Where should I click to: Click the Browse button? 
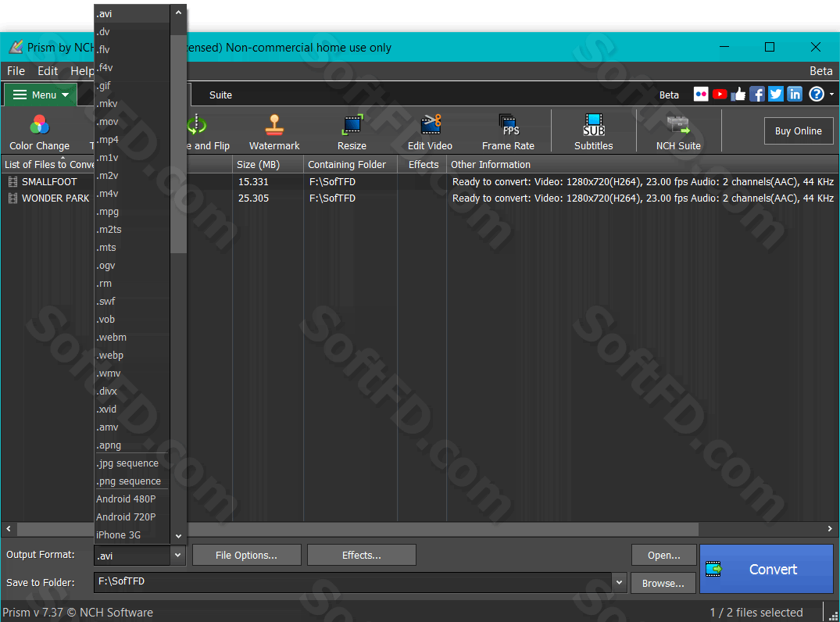pyautogui.click(x=663, y=583)
